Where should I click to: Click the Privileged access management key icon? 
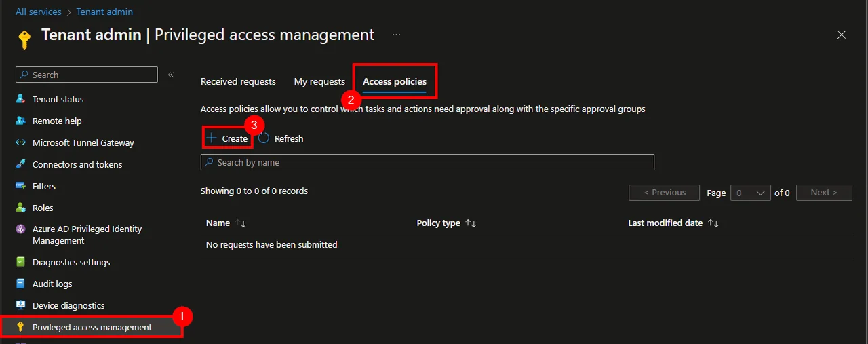coord(20,327)
